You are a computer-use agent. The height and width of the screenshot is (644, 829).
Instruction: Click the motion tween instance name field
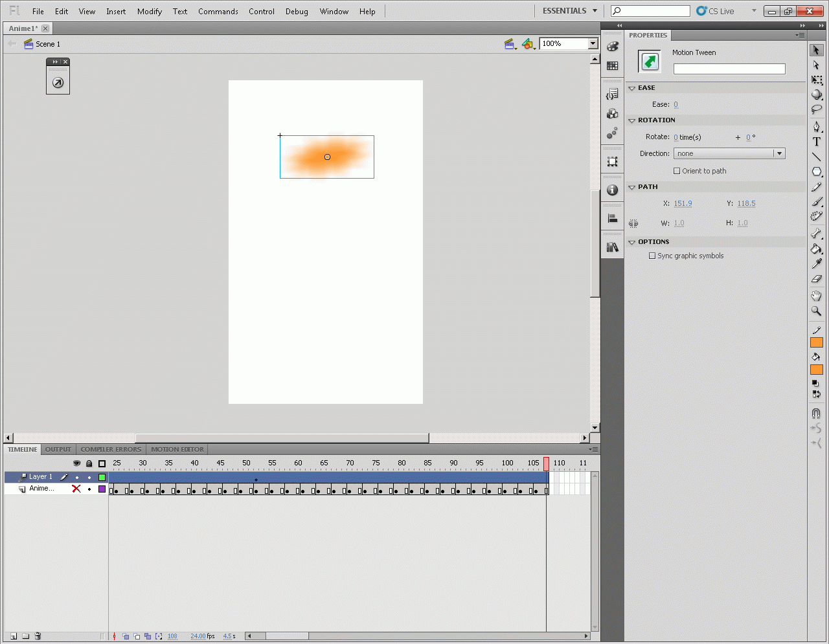[x=729, y=69]
